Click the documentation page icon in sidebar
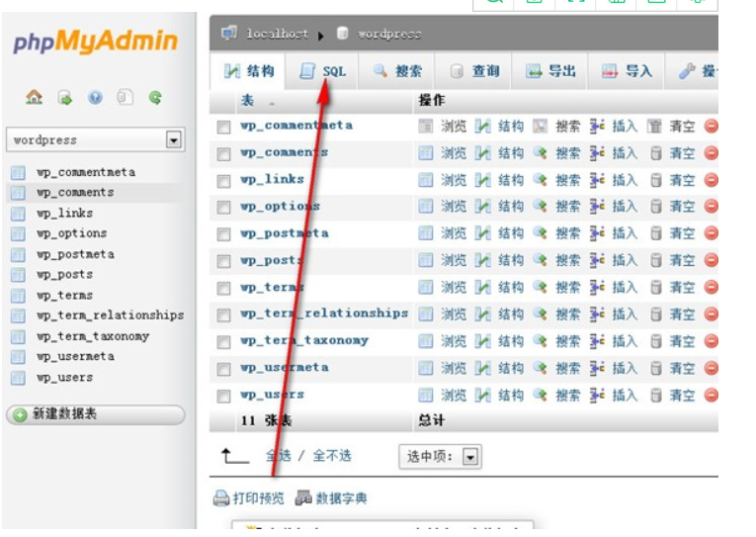756x537 pixels. [125, 98]
